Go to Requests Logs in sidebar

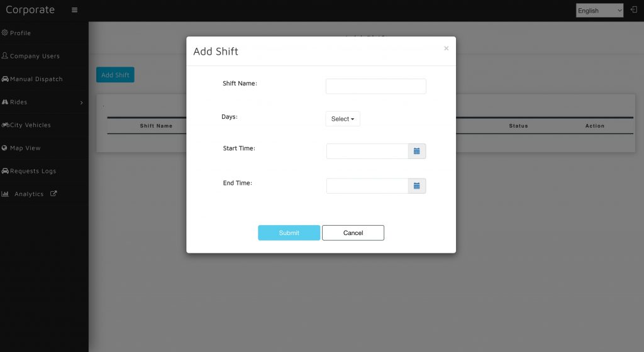coord(33,171)
